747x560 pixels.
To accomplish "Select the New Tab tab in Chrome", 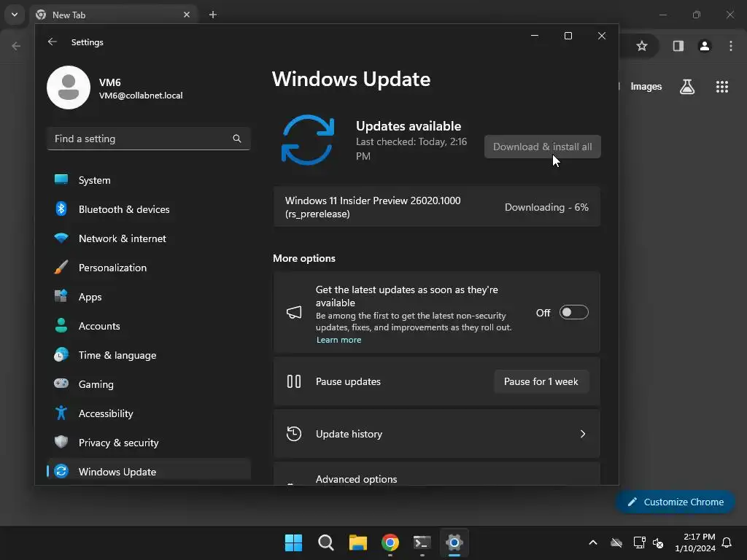I will coord(113,15).
